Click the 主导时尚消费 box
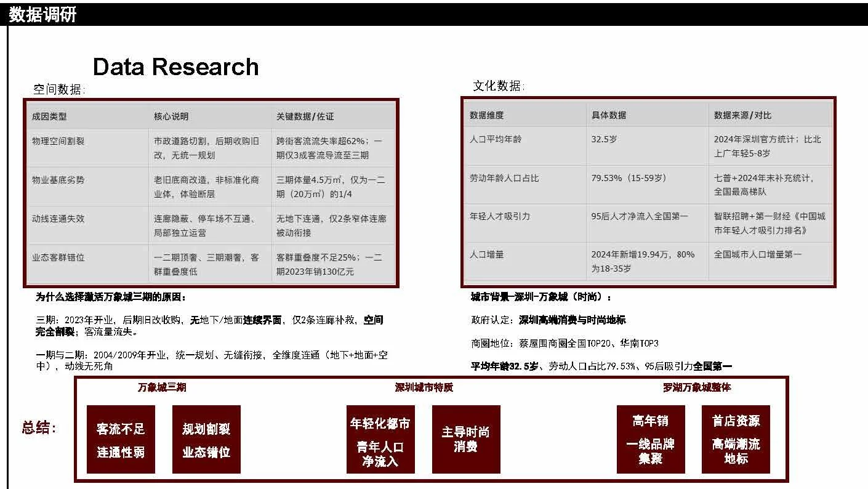Image resolution: width=868 pixels, height=489 pixels. pos(466,439)
